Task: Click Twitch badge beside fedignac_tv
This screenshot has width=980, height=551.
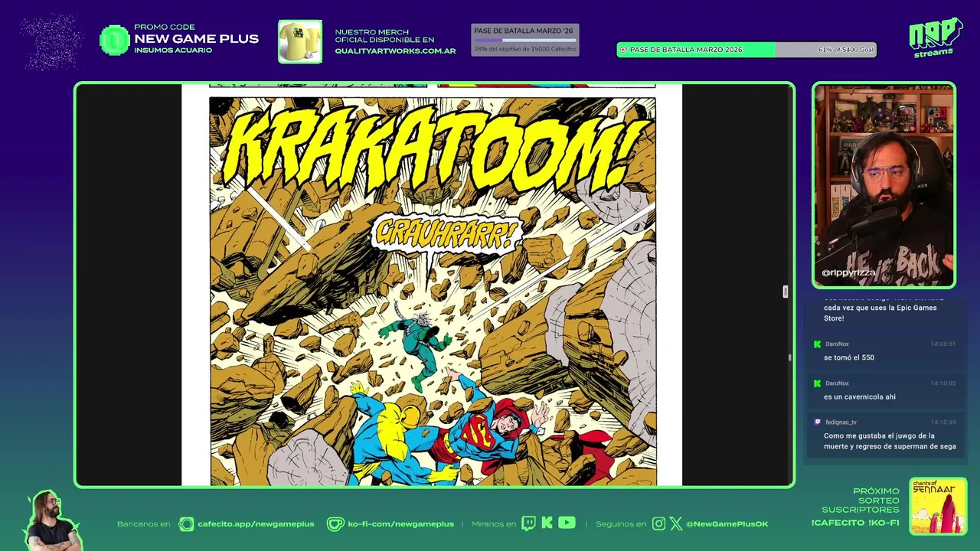Action: [817, 422]
